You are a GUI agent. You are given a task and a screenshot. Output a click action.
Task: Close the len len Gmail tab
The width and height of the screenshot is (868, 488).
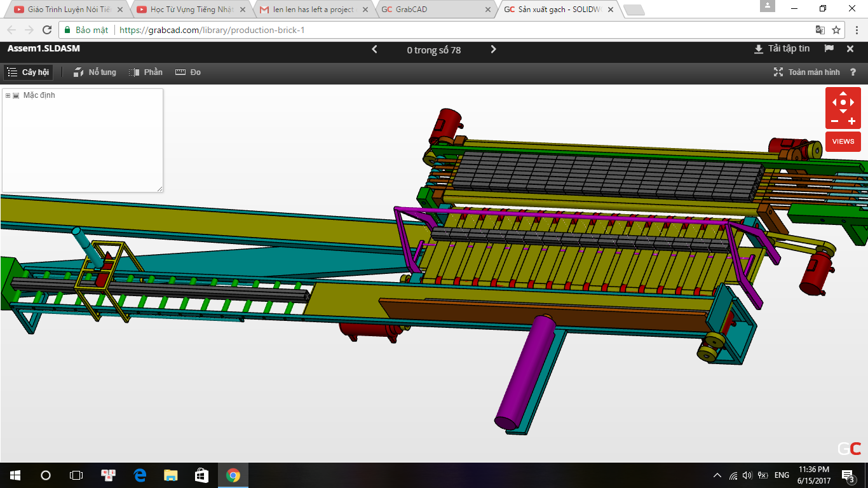[x=365, y=10]
